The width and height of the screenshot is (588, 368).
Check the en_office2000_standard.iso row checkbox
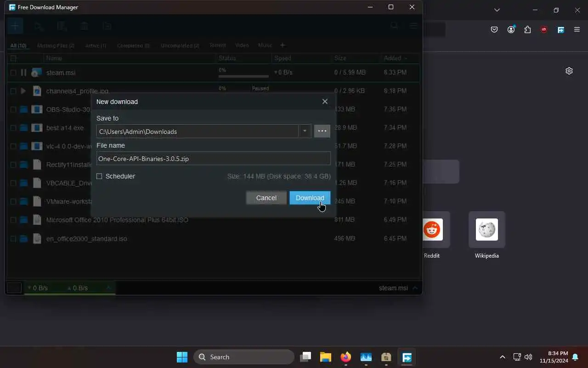point(13,239)
